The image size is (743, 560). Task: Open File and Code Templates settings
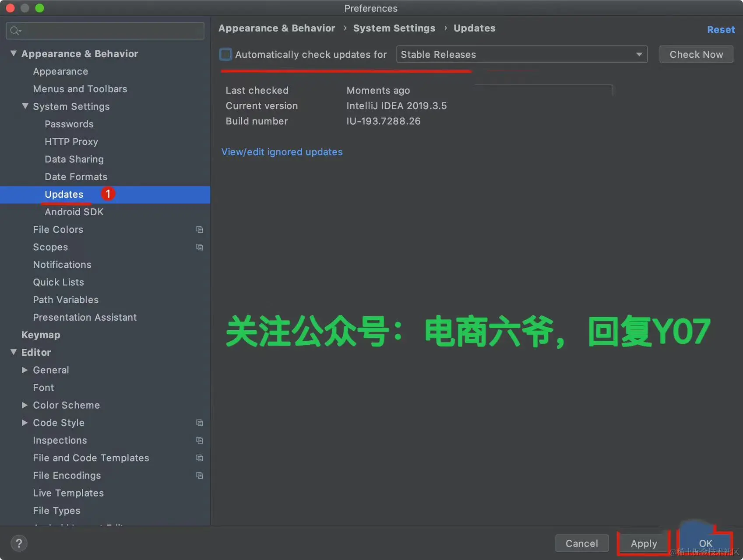tap(91, 458)
